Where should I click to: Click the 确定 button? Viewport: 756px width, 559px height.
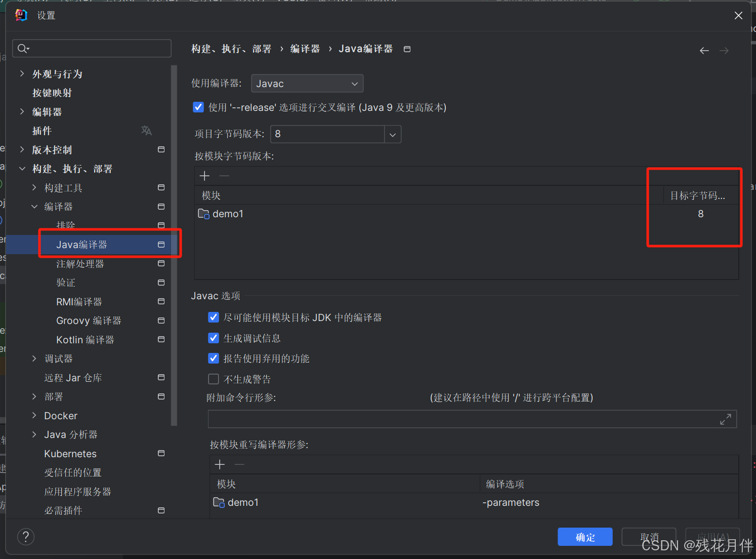pyautogui.click(x=585, y=537)
